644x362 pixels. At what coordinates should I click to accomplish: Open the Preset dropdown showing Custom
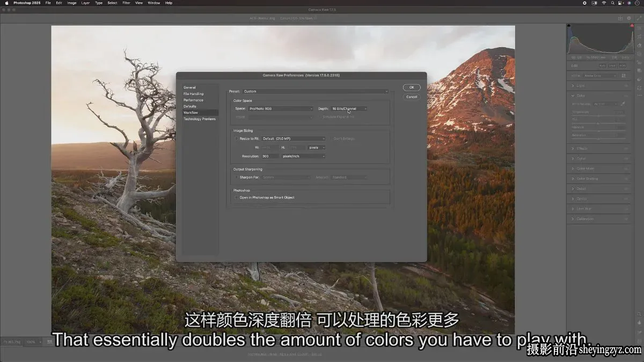pyautogui.click(x=316, y=91)
